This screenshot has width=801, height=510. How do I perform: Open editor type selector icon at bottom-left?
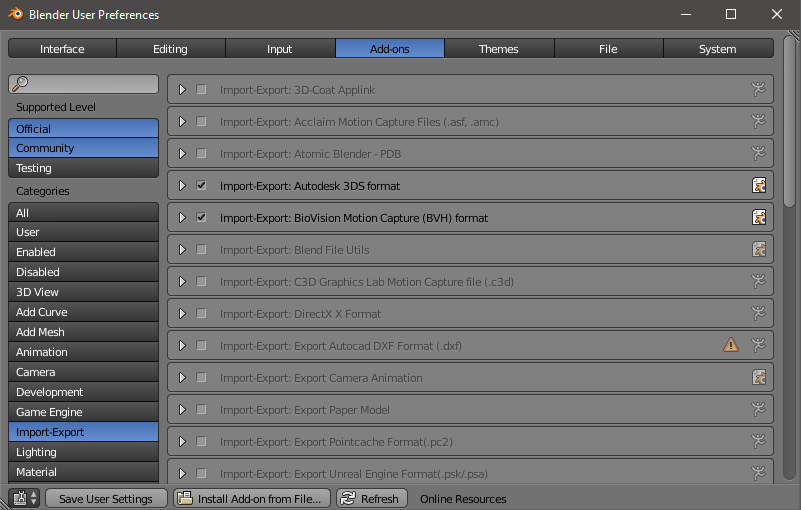coord(24,498)
